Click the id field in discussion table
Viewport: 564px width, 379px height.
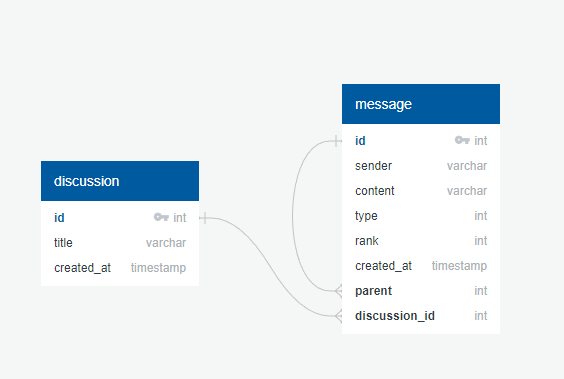pos(120,218)
